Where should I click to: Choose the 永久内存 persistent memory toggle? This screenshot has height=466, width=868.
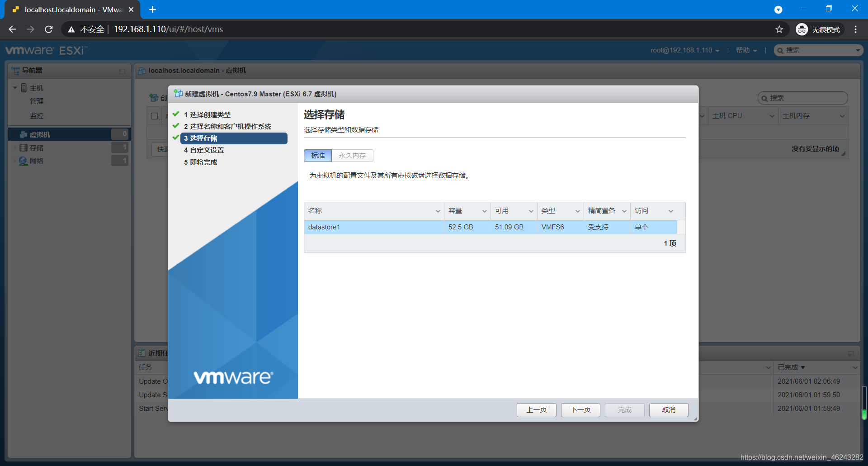353,156
